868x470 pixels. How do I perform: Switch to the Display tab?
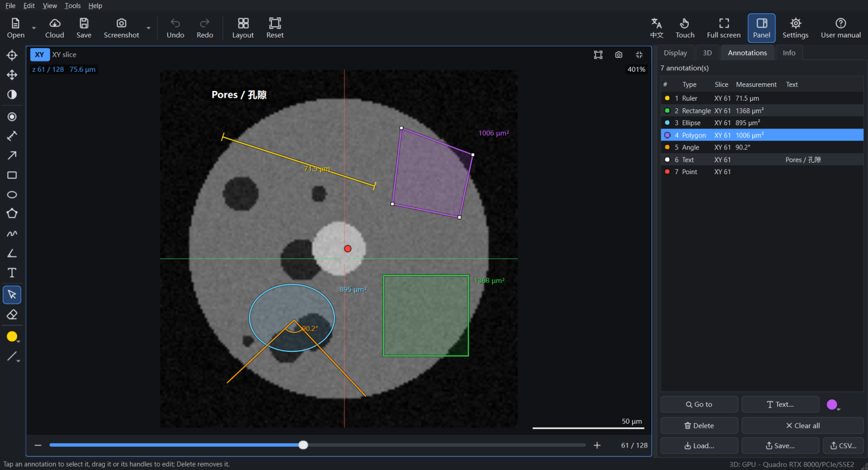(x=675, y=53)
